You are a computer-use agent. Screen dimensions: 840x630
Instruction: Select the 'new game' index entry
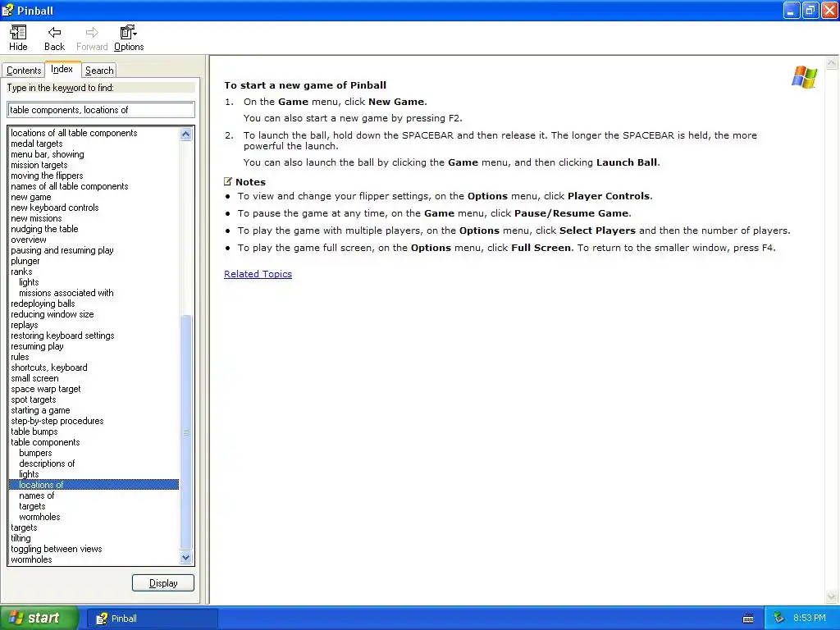tap(30, 197)
